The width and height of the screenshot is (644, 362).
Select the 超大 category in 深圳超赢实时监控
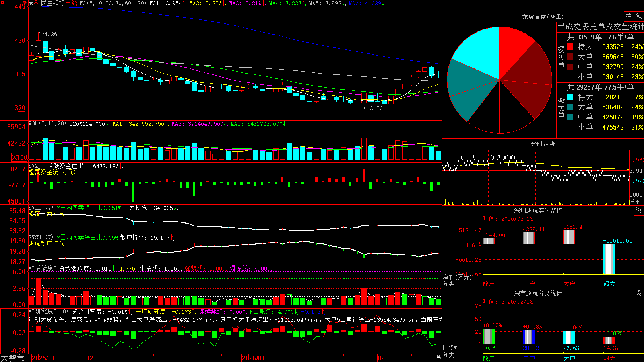(x=609, y=284)
